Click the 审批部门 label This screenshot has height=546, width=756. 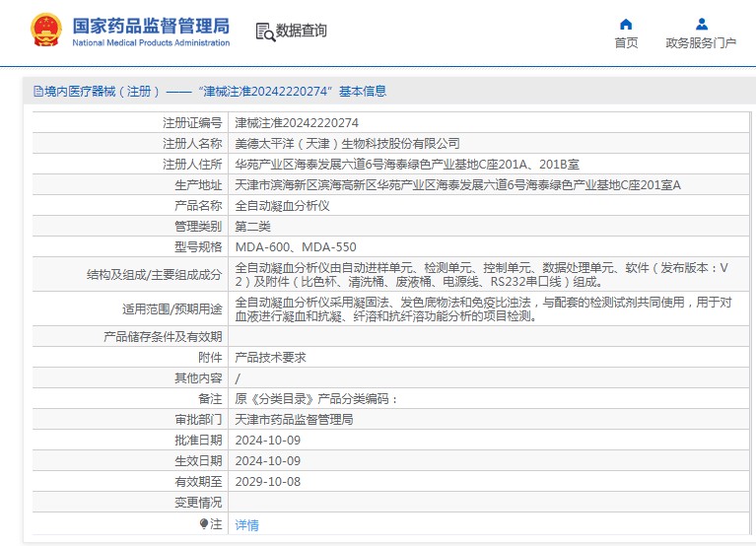(198, 420)
